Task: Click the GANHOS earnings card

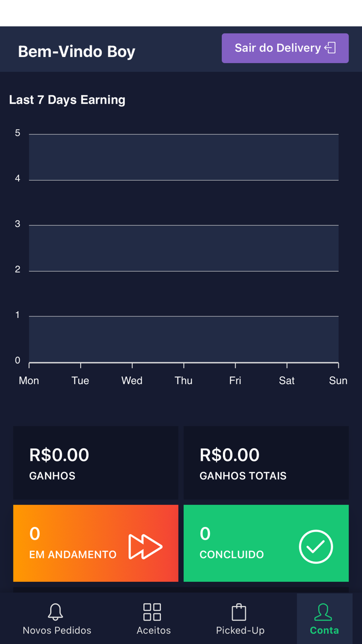Action: pos(96,462)
